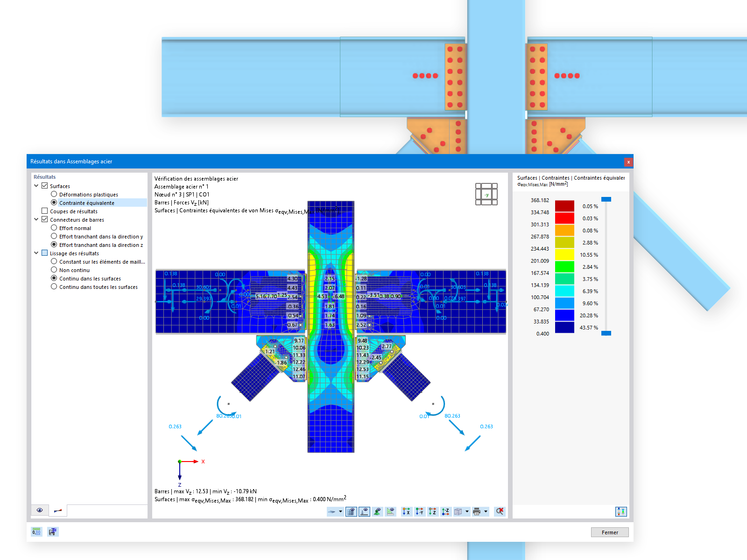The image size is (747, 560).
Task: Open the print options dropdown arrow
Action: 486,511
